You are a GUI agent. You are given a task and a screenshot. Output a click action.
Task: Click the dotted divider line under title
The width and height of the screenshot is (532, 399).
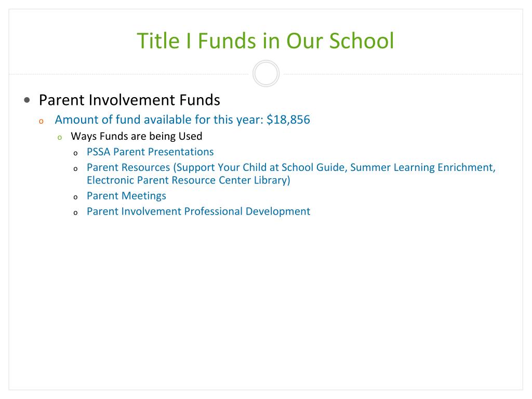[129, 74]
